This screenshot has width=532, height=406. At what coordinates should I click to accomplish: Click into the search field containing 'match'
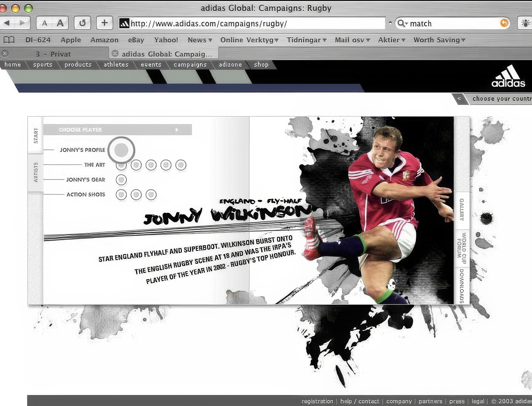(x=452, y=23)
